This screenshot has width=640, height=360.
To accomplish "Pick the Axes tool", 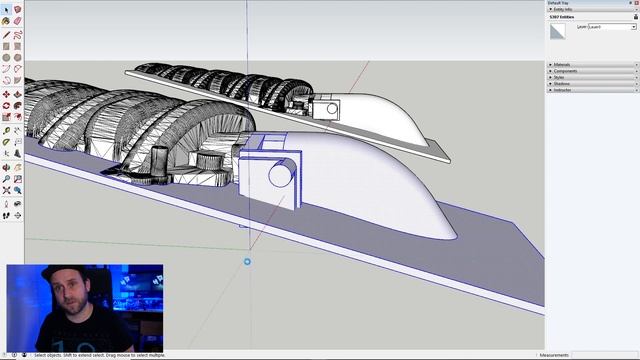I will [6, 153].
